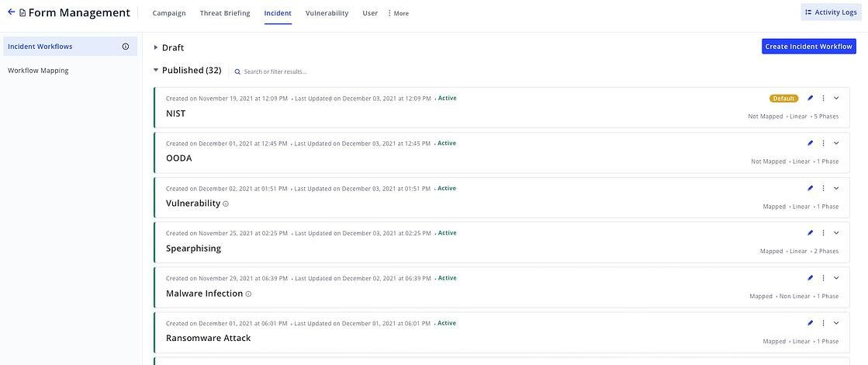Open more options for Malware Infection workflow

pyautogui.click(x=823, y=278)
